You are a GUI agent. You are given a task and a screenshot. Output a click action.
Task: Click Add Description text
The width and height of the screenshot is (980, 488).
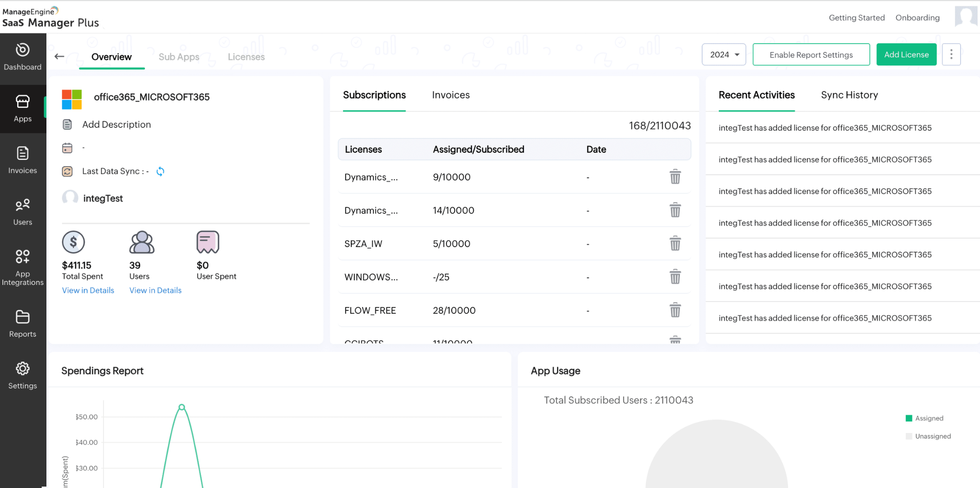(116, 125)
